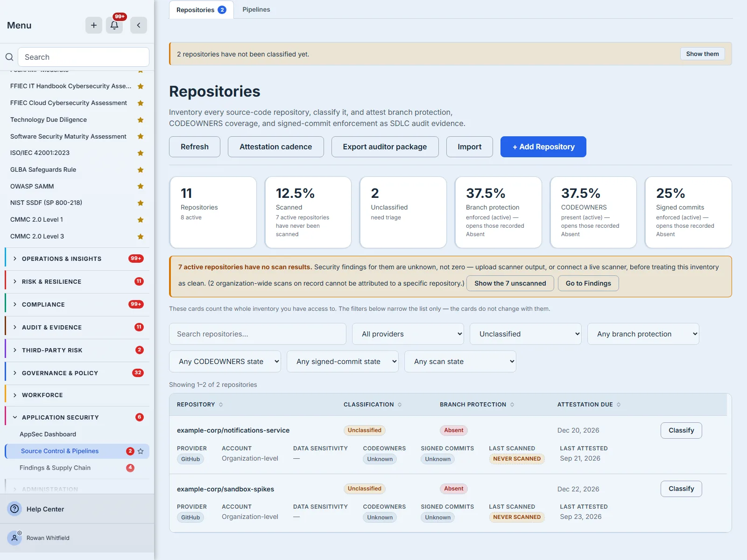
Task: Click the sidebar Search input
Action: [x=84, y=57]
